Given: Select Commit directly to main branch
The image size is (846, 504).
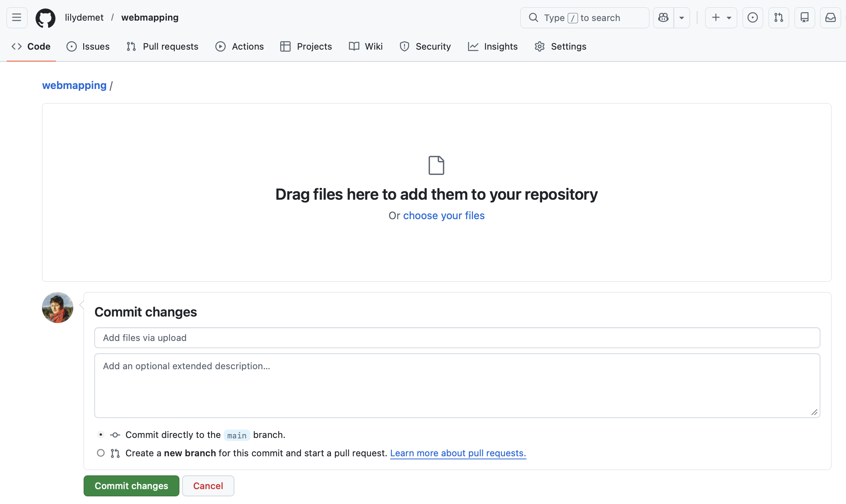Looking at the screenshot, I should tap(101, 435).
